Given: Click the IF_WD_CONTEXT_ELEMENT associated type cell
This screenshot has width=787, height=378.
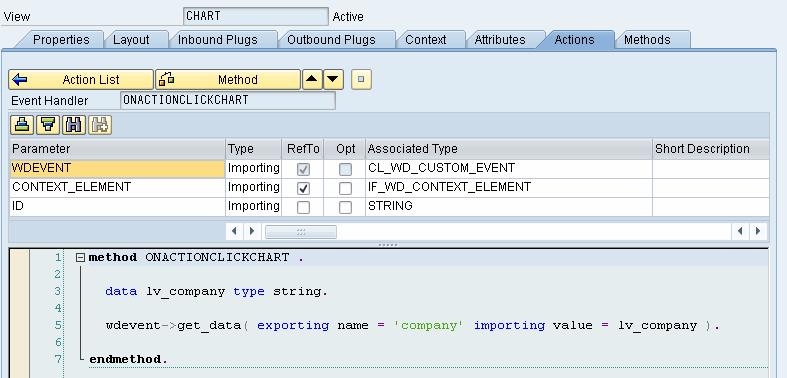Looking at the screenshot, I should tap(509, 187).
